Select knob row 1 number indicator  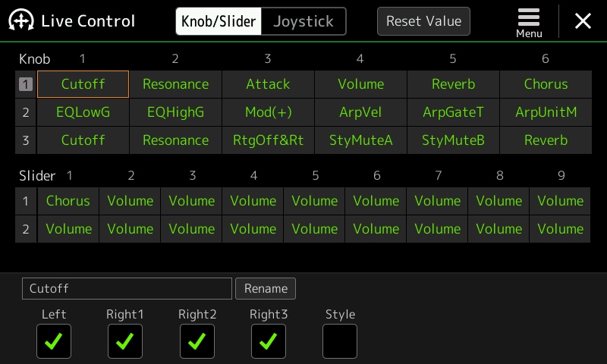click(x=26, y=84)
